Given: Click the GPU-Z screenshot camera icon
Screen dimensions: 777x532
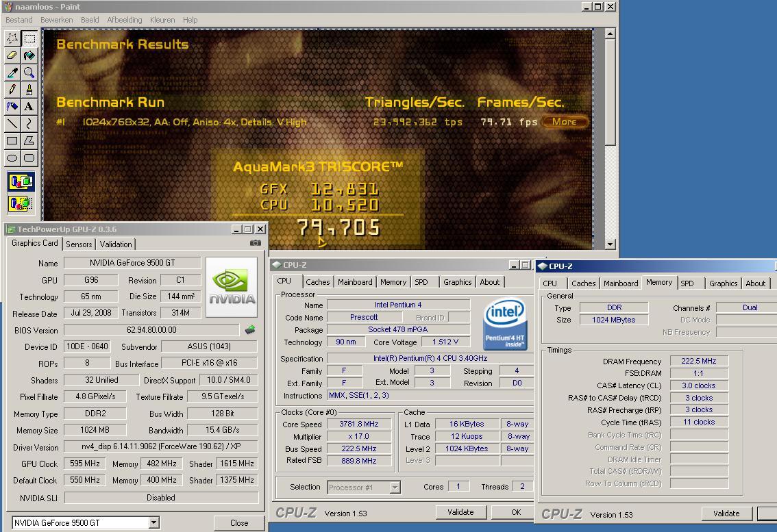Looking at the screenshot, I should 255,242.
